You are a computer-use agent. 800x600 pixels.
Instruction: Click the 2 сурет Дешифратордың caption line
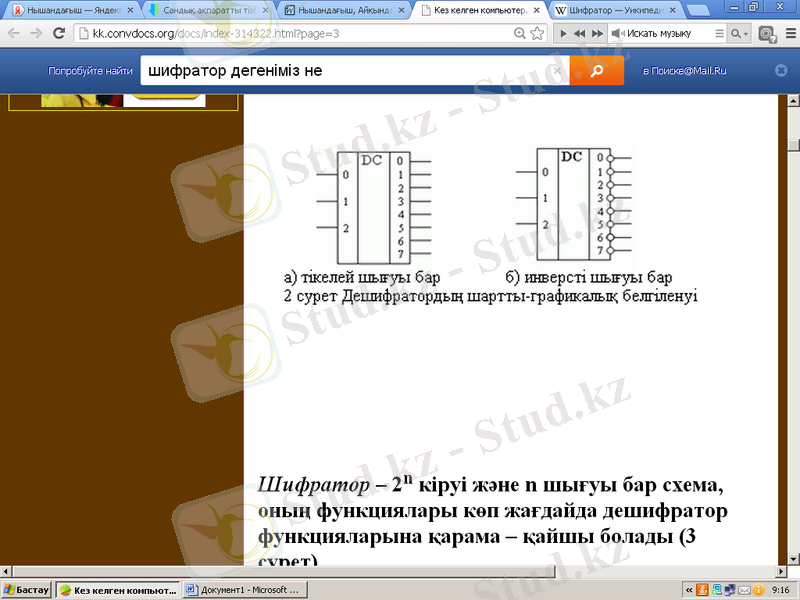pyautogui.click(x=490, y=296)
